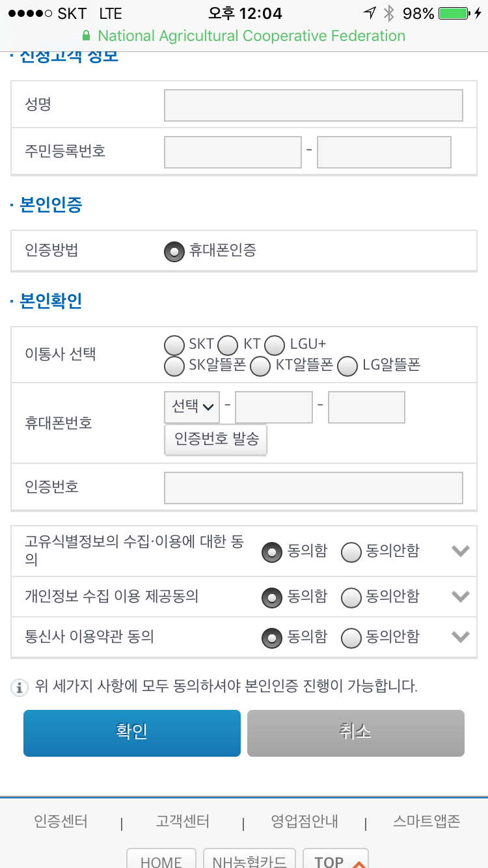This screenshot has width=488, height=868.
Task: Select KT as the mobile carrier
Action: click(228, 344)
